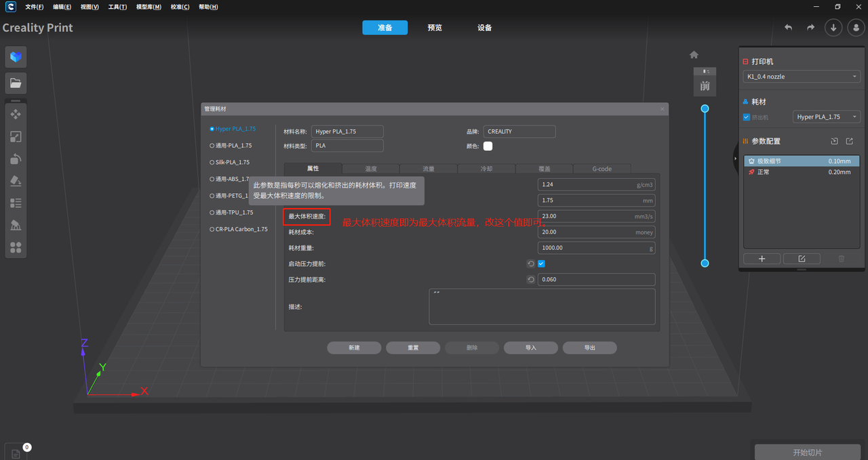Open the 视图(V) menu
The height and width of the screenshot is (460, 868).
click(90, 7)
